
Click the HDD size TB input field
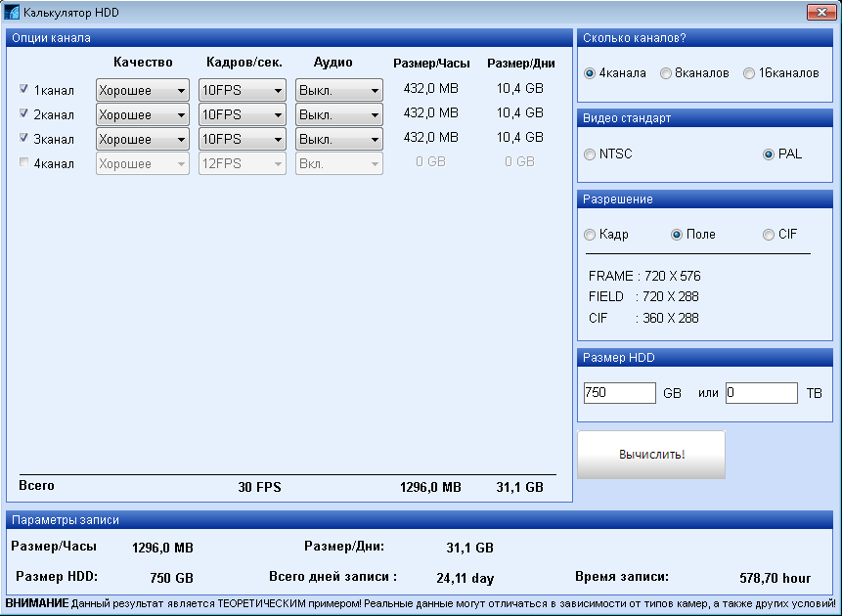[x=762, y=393]
